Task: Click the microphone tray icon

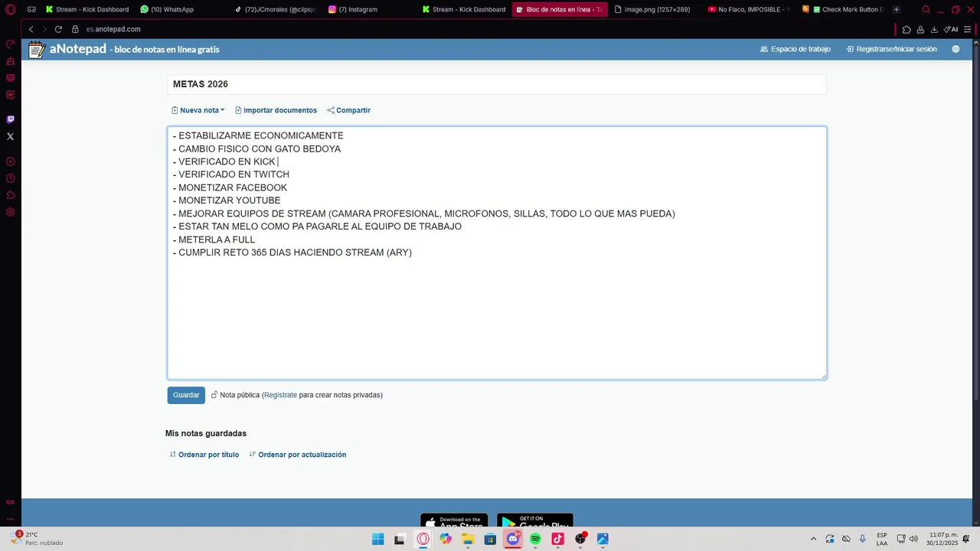Action: click(863, 539)
